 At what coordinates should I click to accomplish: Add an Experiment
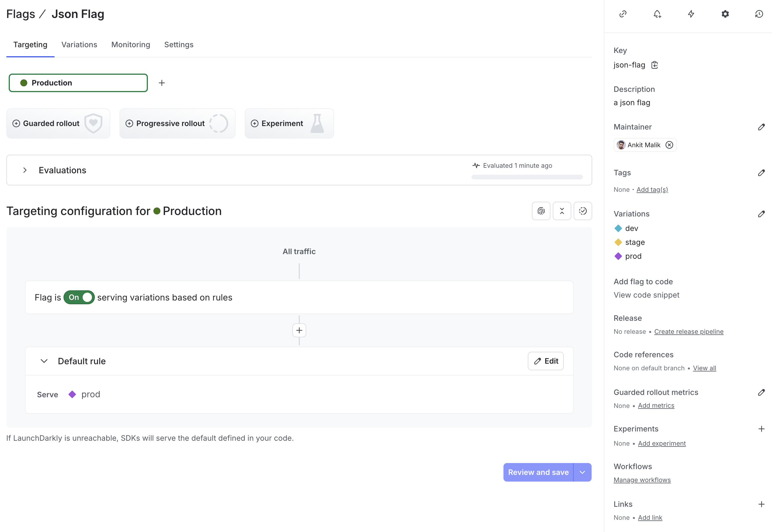click(289, 123)
